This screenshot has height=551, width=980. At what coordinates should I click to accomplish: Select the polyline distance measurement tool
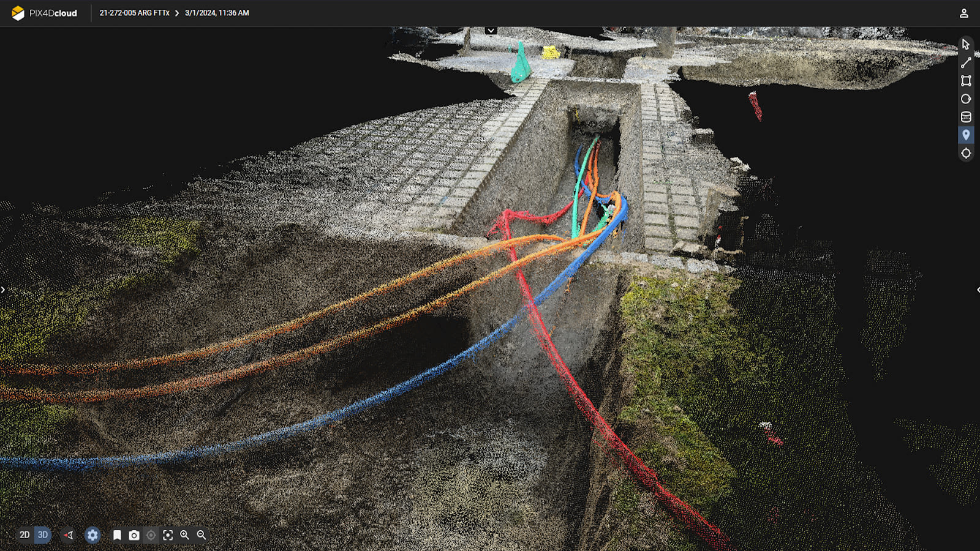click(x=966, y=62)
